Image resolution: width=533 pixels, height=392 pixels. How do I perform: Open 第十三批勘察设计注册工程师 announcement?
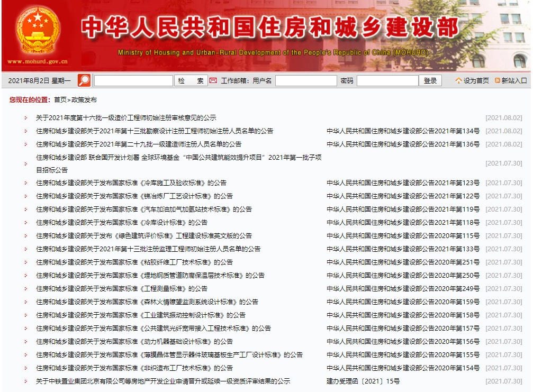tap(155, 131)
